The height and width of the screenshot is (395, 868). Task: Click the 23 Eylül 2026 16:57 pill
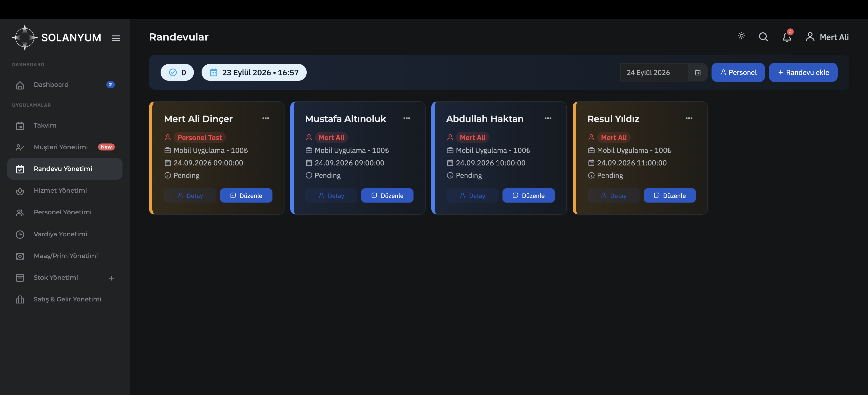point(254,72)
